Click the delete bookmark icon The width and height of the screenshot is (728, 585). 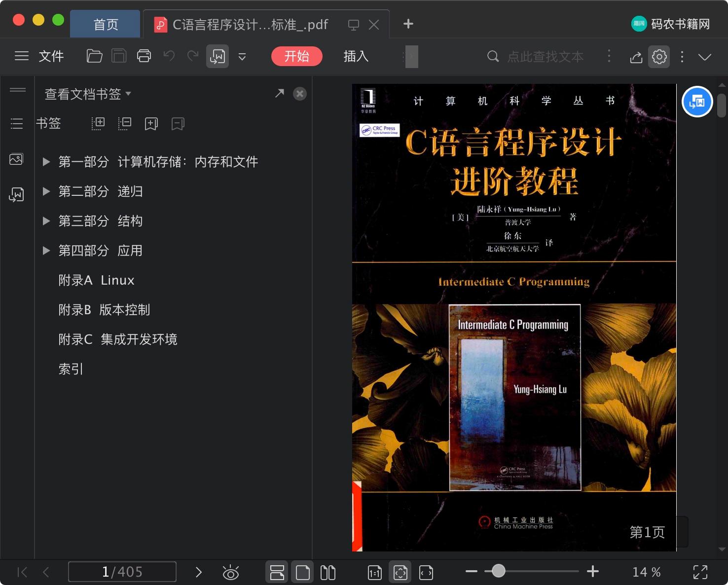[178, 123]
